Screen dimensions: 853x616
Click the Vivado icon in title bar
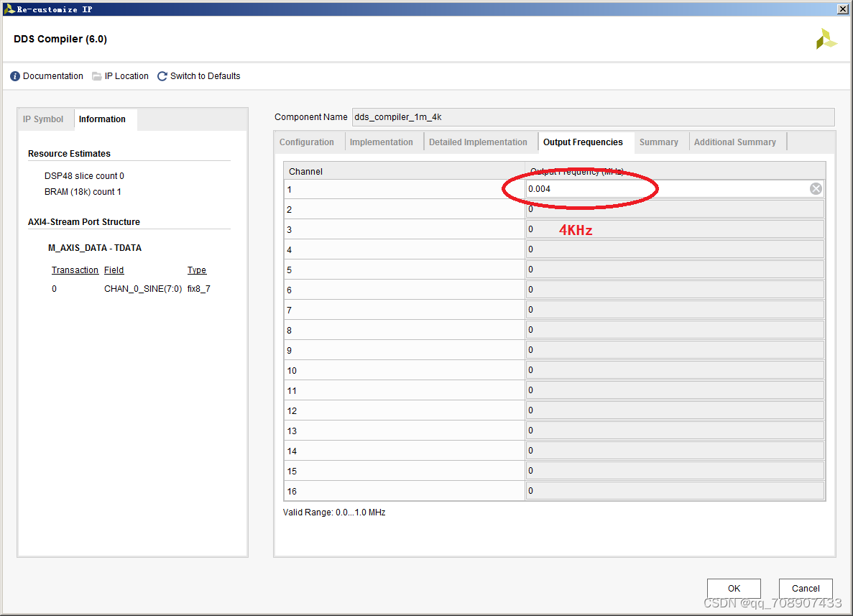[x=9, y=9]
